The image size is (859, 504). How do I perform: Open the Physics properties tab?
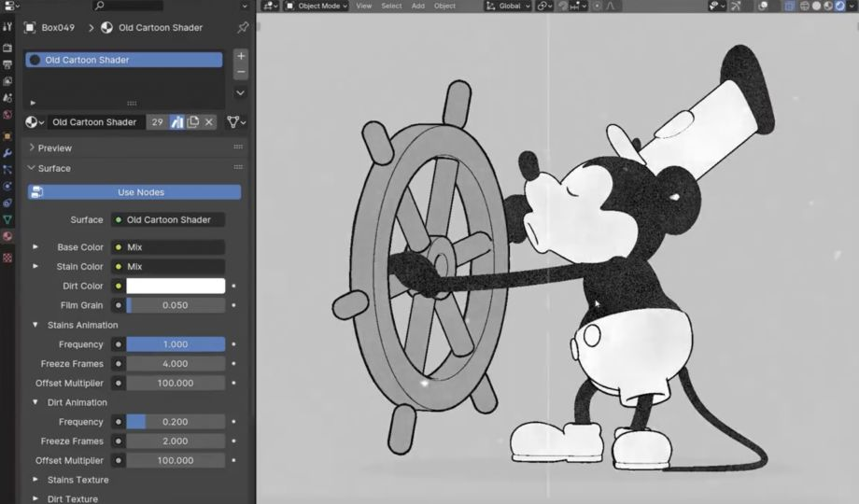[x=7, y=187]
